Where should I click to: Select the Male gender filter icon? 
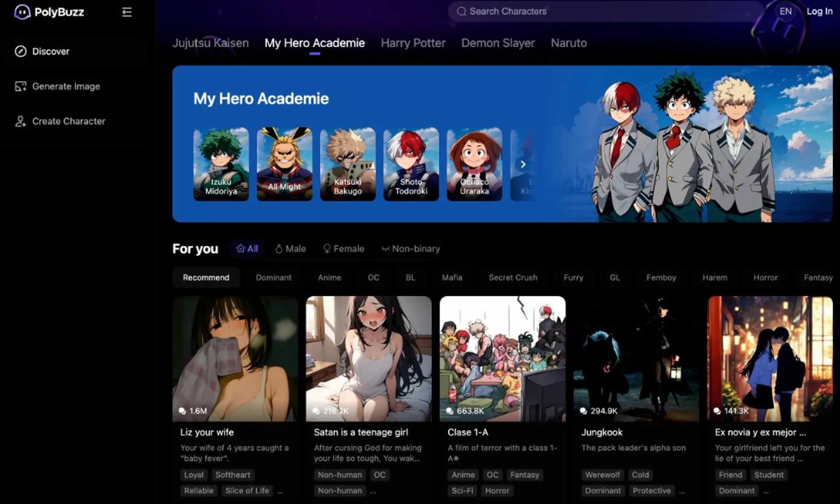[x=280, y=248]
